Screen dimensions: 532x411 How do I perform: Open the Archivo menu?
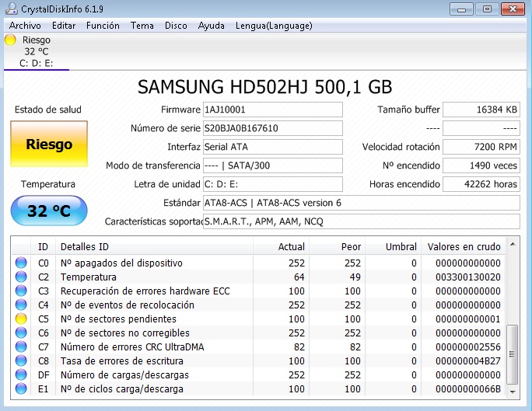(25, 26)
